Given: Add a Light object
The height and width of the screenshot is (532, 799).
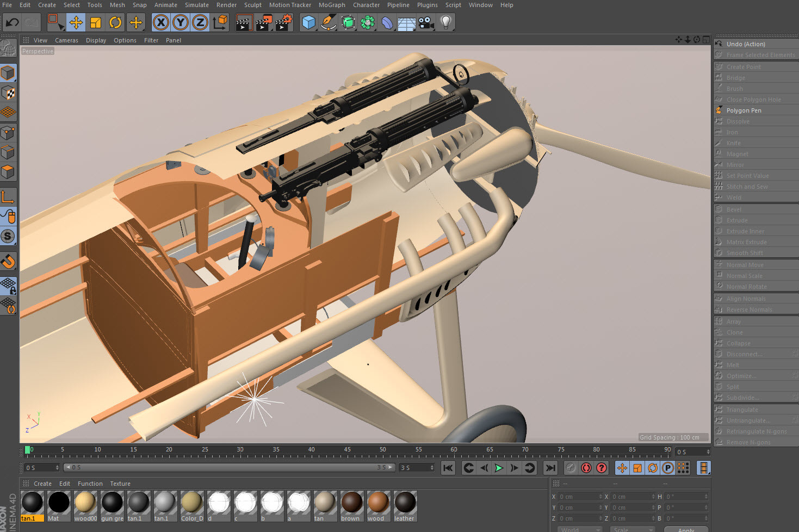Looking at the screenshot, I should click(446, 22).
